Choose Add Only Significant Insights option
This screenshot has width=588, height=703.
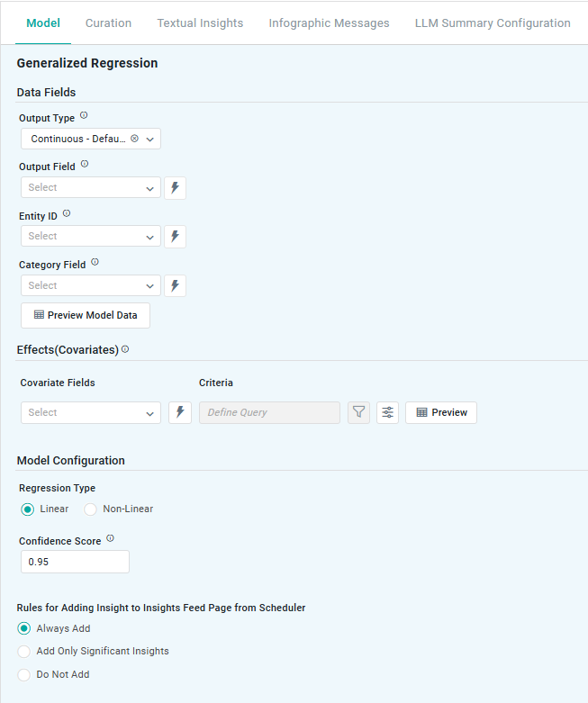tap(24, 652)
